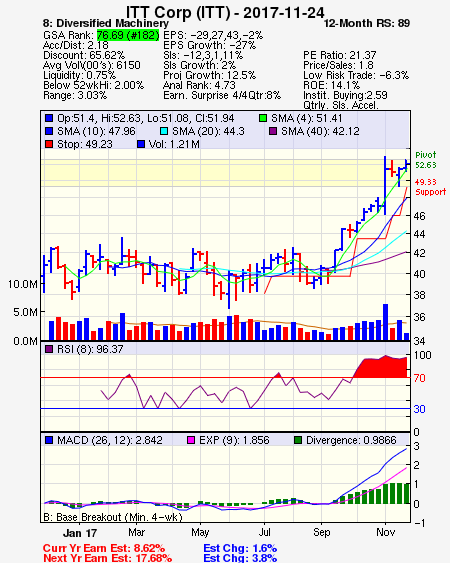Click the 'Earn. Surprise 4/4Qtr:8%' line
The width and height of the screenshot is (450, 563).
tap(222, 96)
